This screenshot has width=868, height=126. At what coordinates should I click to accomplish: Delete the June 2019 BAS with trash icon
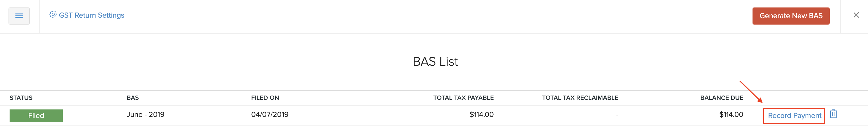point(833,114)
